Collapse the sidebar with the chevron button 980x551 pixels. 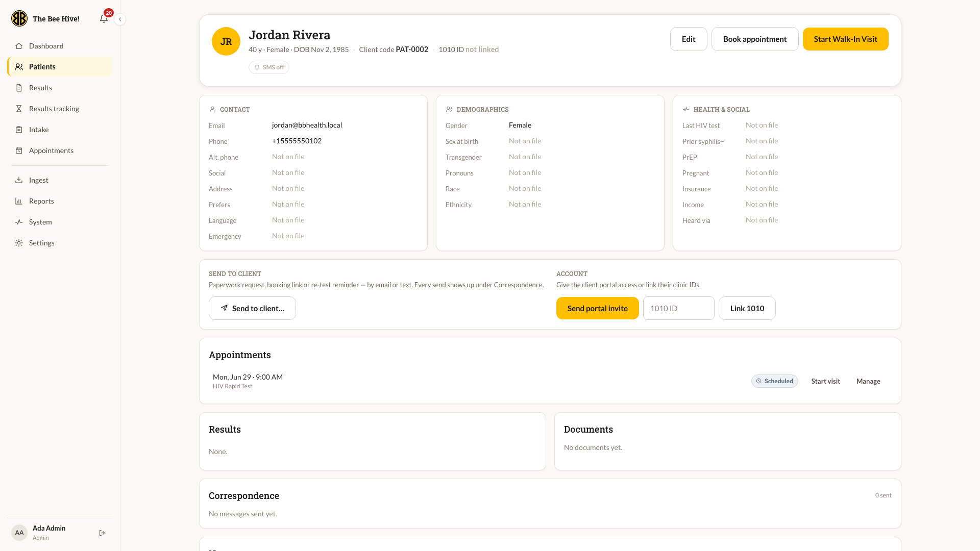tap(120, 19)
